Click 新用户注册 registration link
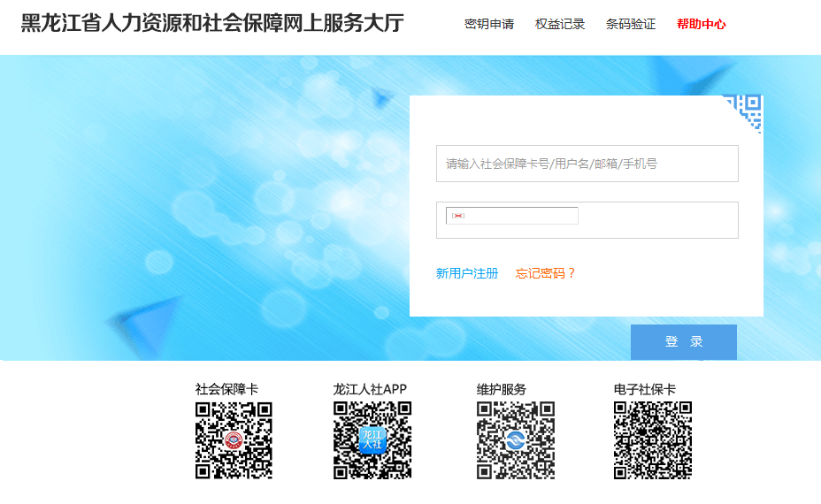This screenshot has width=821, height=504. [x=467, y=273]
